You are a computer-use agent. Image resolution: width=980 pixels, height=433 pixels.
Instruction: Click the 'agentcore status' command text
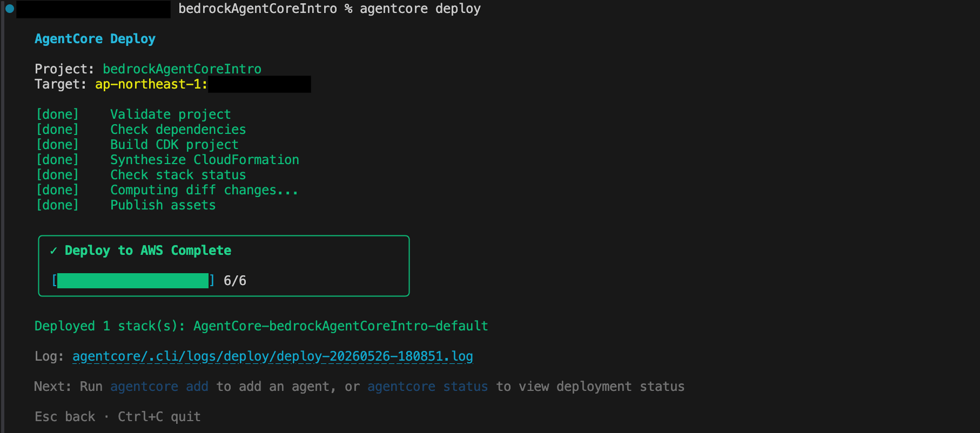(x=427, y=387)
